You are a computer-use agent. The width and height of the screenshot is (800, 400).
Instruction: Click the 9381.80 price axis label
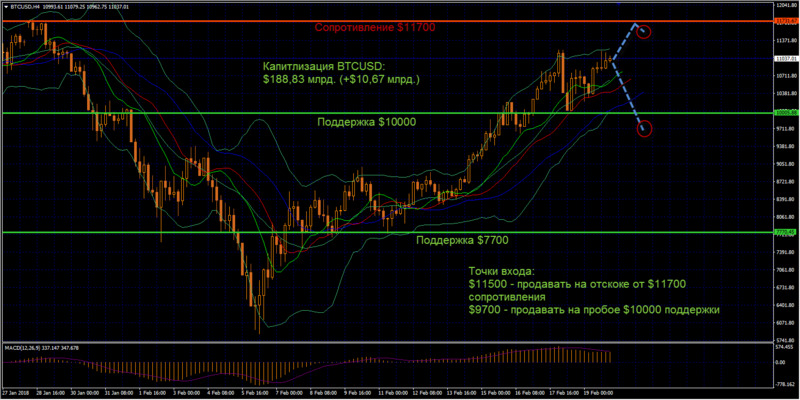coord(786,147)
